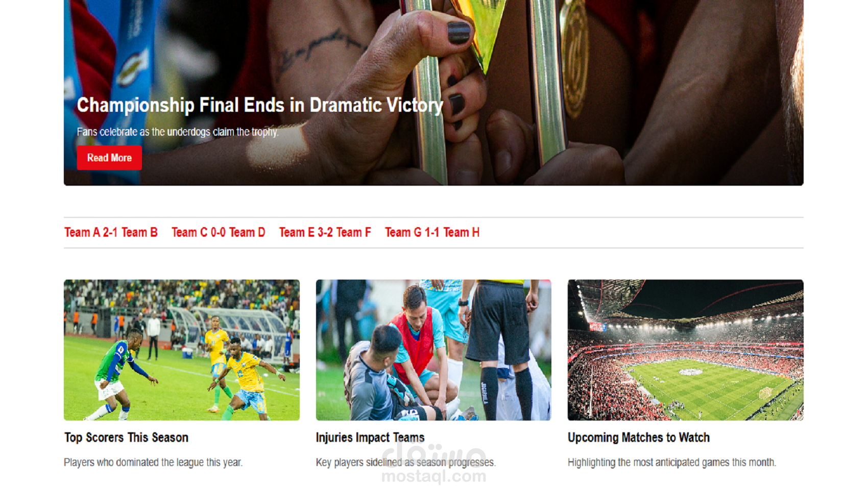The width and height of the screenshot is (868, 495).
Task: Click the Highlighting the most anticipated games text
Action: tap(672, 462)
